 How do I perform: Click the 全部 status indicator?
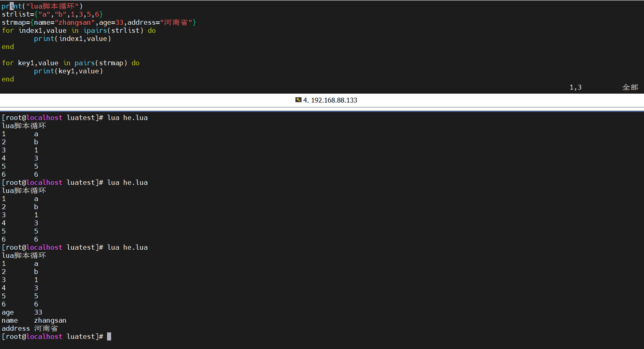click(630, 87)
